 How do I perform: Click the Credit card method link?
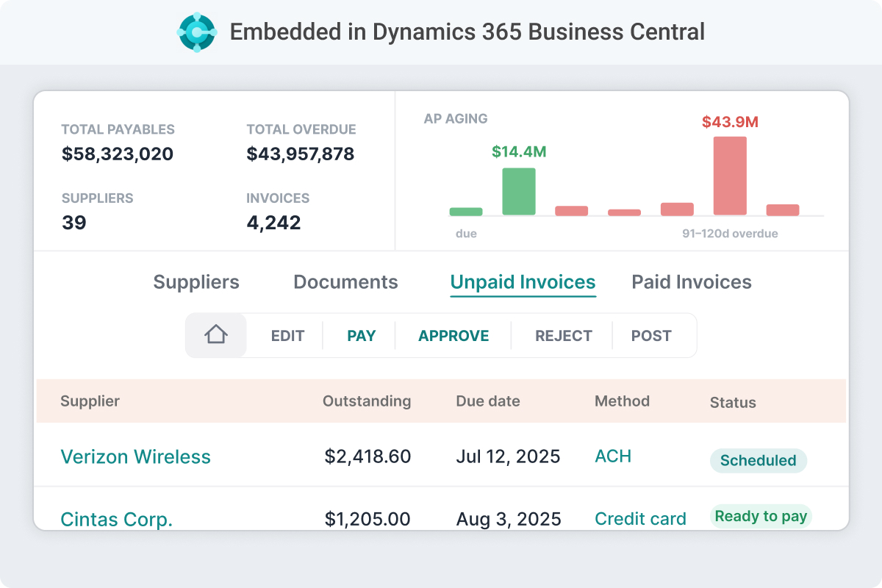click(x=640, y=519)
